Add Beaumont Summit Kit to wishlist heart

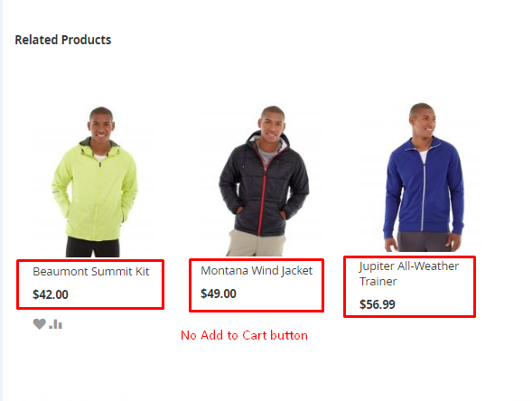tap(40, 324)
